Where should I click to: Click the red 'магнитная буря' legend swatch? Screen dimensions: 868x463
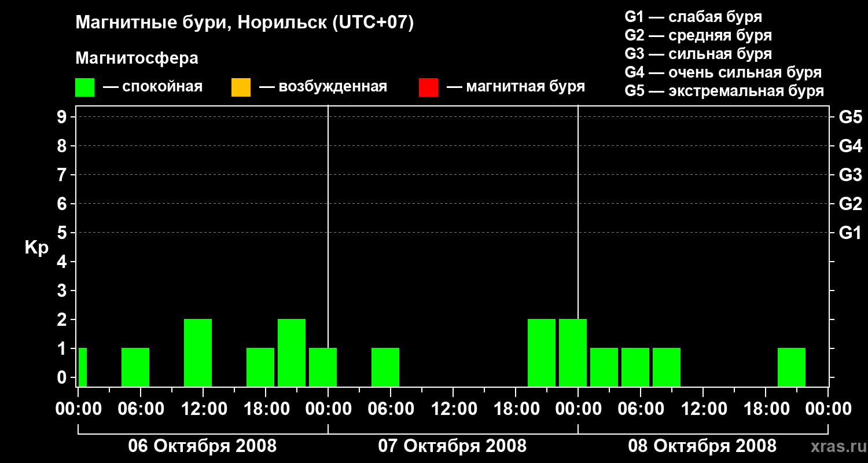(x=428, y=87)
